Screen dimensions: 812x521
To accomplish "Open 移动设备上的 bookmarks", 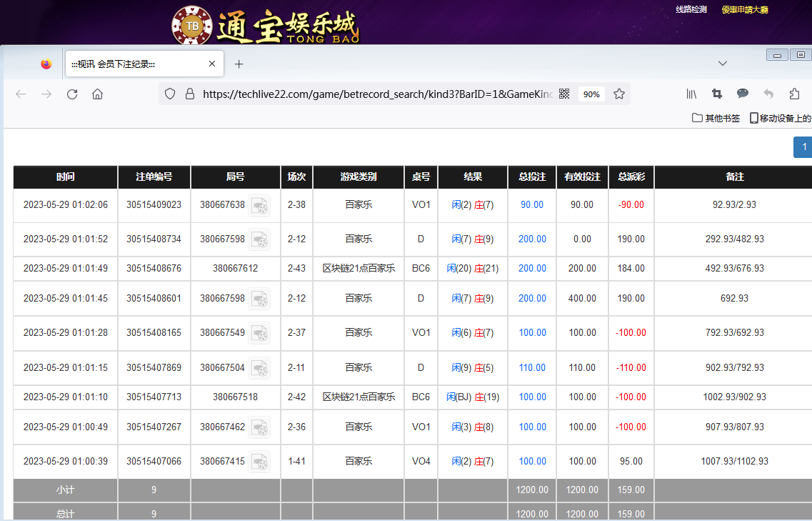I will coord(781,118).
